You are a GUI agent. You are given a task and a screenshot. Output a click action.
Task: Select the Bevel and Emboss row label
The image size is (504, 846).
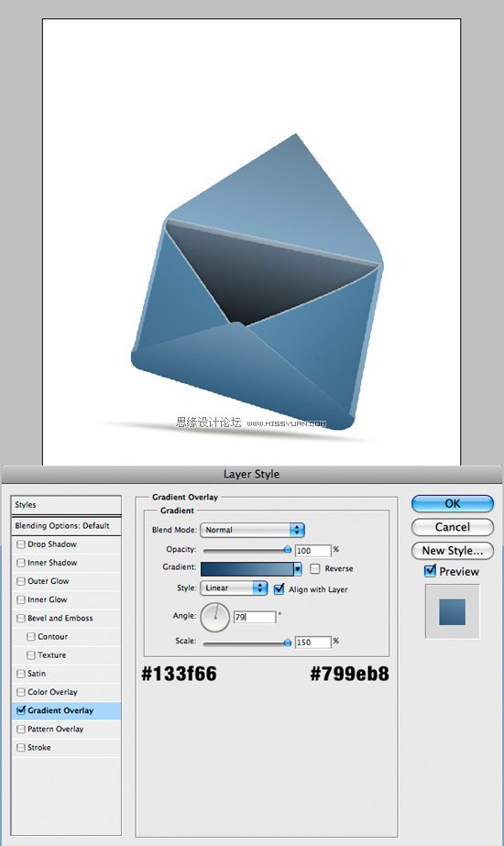tap(60, 619)
